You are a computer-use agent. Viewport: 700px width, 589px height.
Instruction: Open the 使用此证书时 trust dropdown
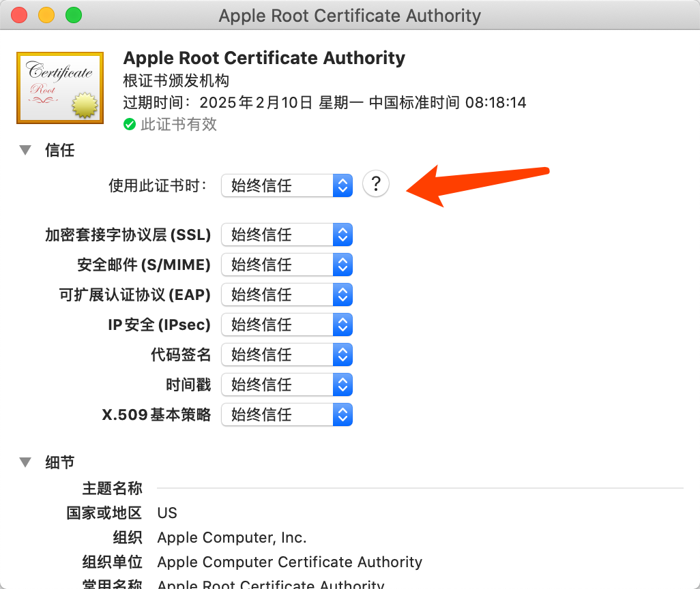287,185
